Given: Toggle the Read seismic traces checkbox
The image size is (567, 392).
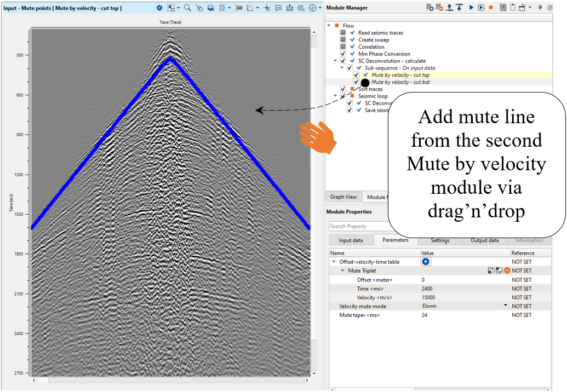Looking at the screenshot, I should coord(343,33).
